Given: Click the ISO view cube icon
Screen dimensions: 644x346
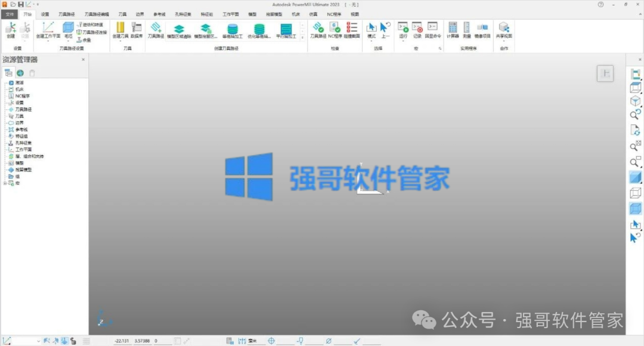Looking at the screenshot, I should pyautogui.click(x=636, y=101).
